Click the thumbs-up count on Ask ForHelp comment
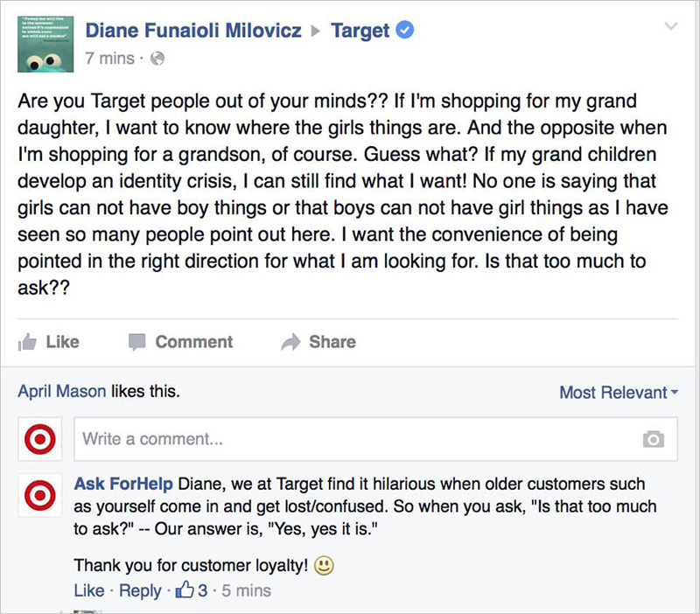This screenshot has height=614, width=700. pyautogui.click(x=192, y=590)
